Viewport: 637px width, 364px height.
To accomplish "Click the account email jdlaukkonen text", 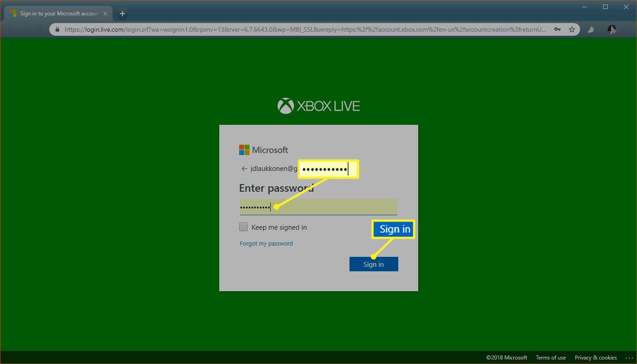I will [x=274, y=169].
